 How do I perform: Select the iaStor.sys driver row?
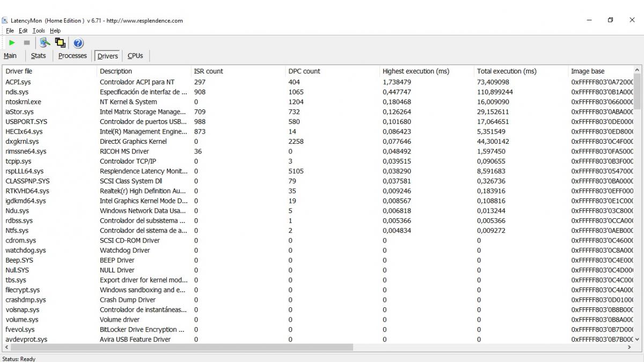tap(318, 112)
